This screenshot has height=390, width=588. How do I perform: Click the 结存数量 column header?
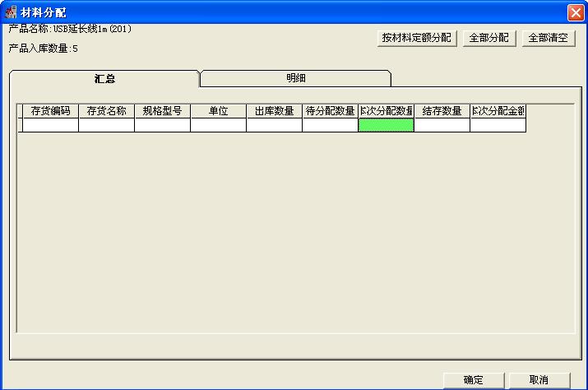442,111
